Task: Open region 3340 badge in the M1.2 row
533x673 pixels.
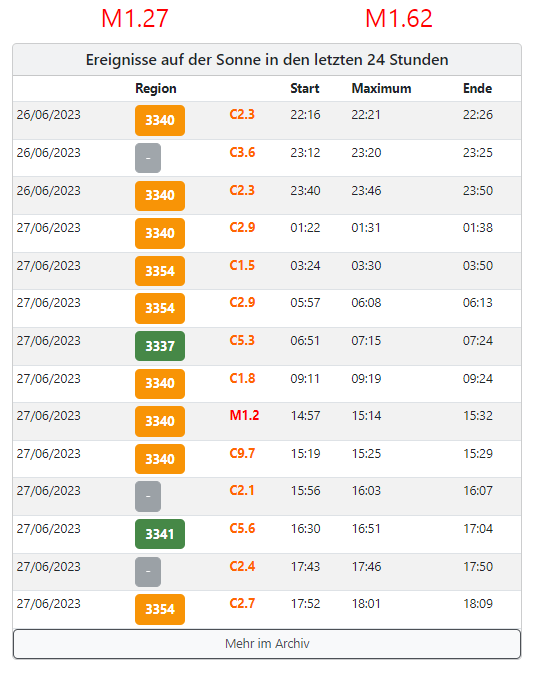Action: 160,421
